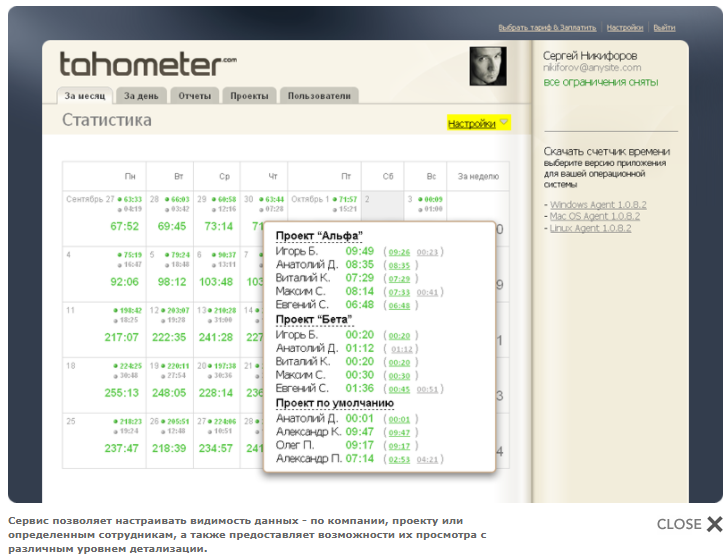
Task: Download Mac OS Agent 1.0.8.2
Action: tap(595, 216)
